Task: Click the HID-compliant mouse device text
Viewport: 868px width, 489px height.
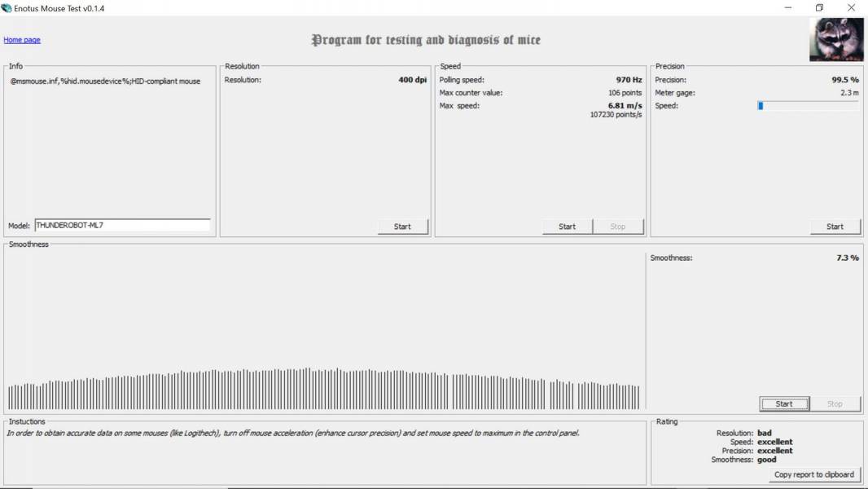Action: [105, 81]
